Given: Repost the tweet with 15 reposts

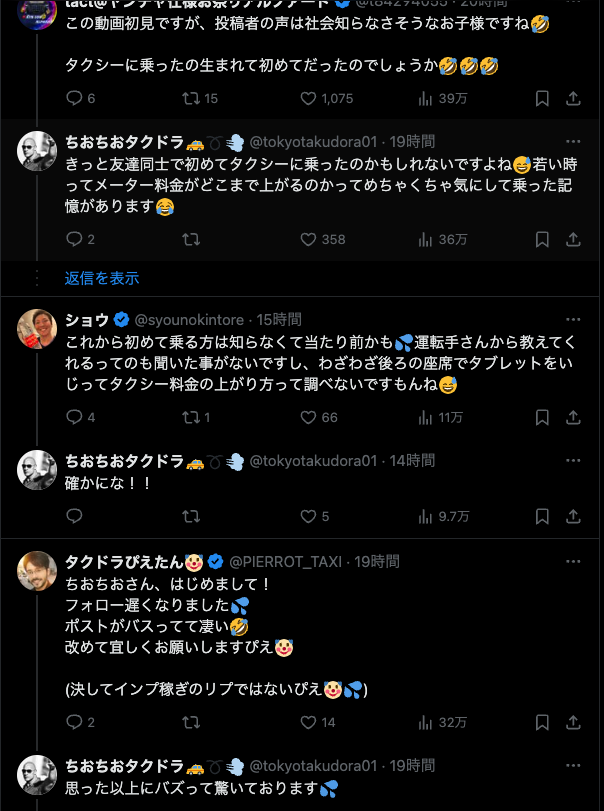Looking at the screenshot, I should click(x=192, y=98).
